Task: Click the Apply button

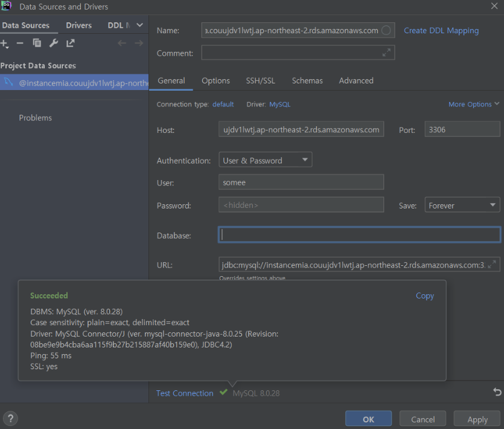Action: click(477, 419)
